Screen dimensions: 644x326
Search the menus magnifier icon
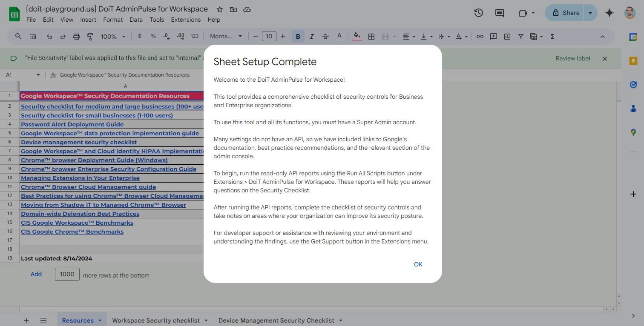coord(18,37)
